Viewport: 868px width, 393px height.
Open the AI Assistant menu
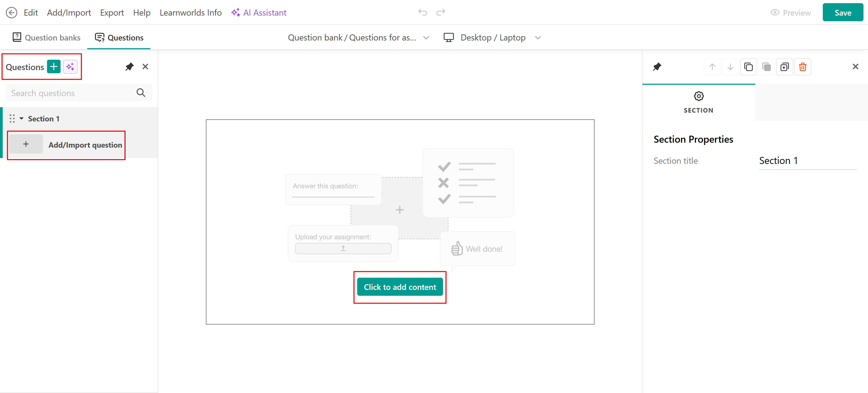coord(258,13)
